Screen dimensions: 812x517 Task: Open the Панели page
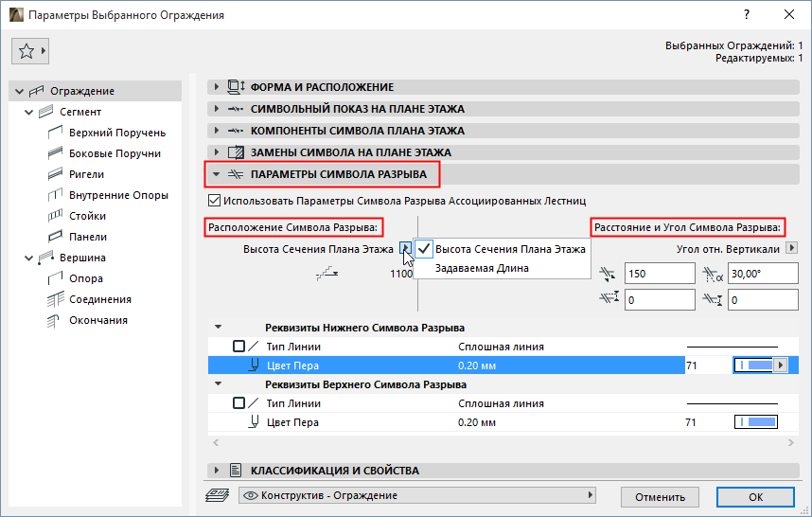tap(88, 237)
